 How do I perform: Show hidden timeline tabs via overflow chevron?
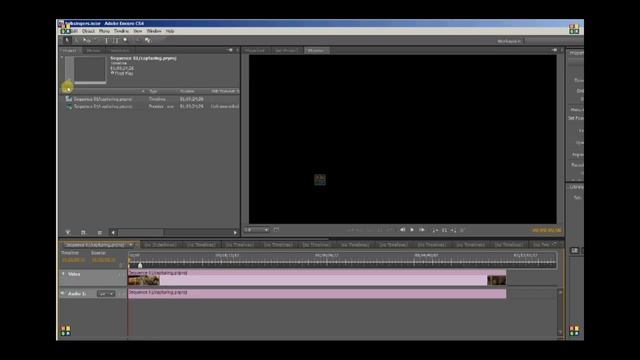click(555, 244)
